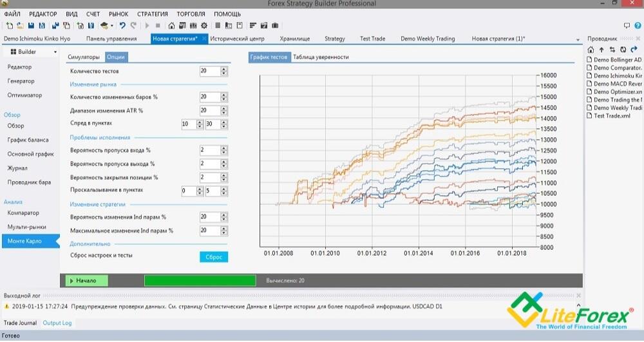The width and height of the screenshot is (644, 342).
Task: Open Компаратор in sidebar
Action: (23, 213)
